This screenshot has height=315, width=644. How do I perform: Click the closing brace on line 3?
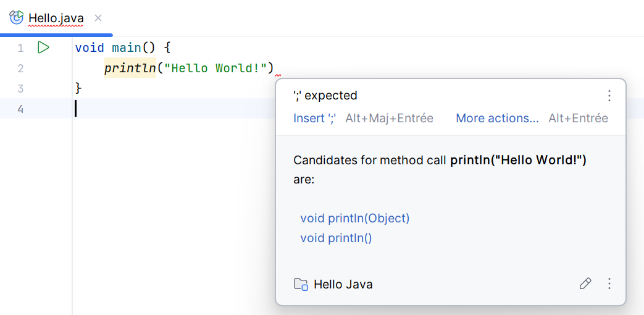[78, 88]
